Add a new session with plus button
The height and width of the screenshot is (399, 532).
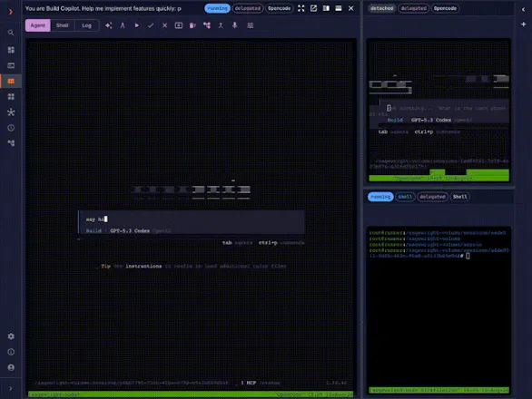(524, 24)
